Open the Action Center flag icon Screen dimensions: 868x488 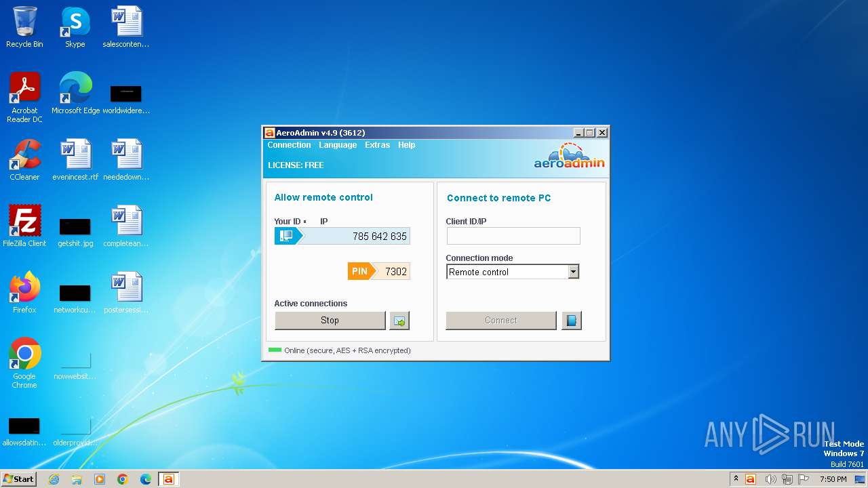pos(804,479)
